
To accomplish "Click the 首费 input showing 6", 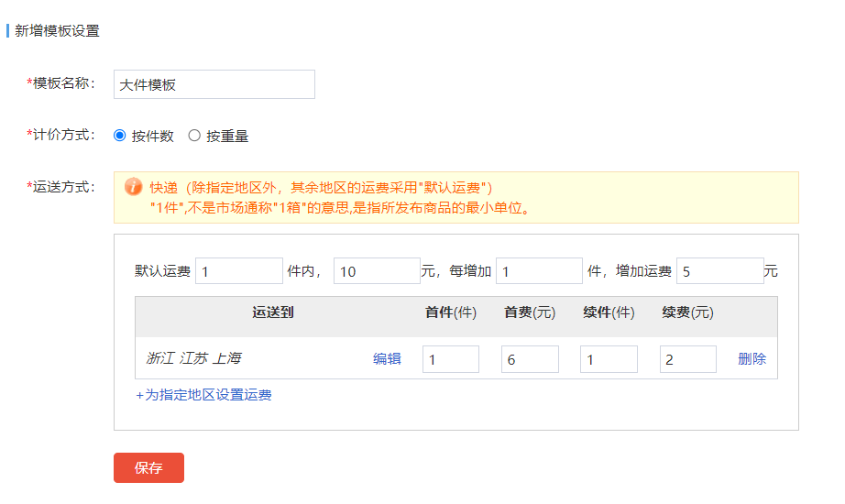I will (530, 359).
